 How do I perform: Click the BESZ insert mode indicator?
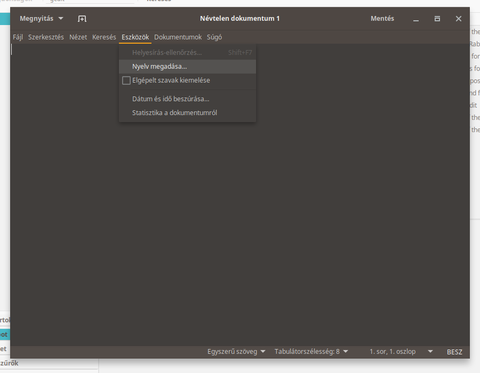[x=454, y=352]
